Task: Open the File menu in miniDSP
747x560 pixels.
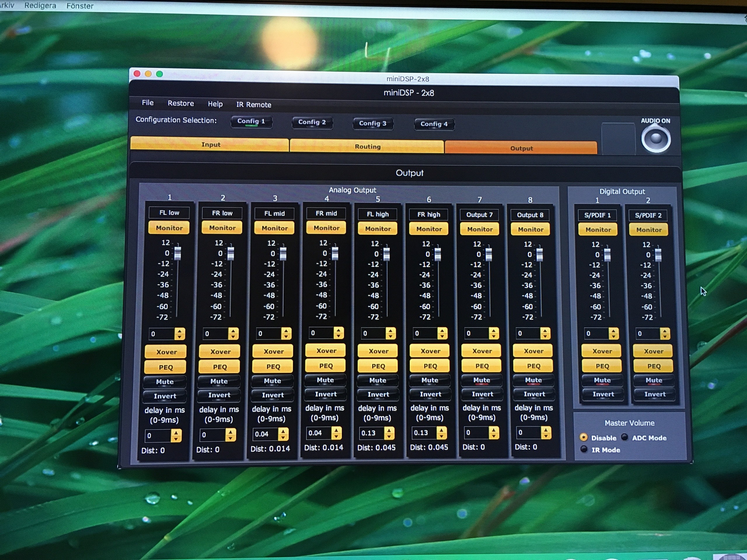Action: (148, 103)
